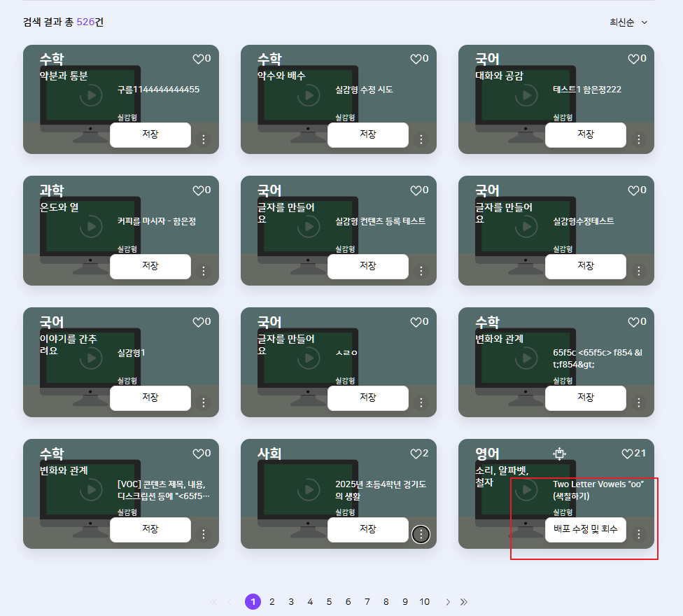683x616 pixels.
Task: Play the 약수와 배수 card preview
Action: click(x=309, y=95)
